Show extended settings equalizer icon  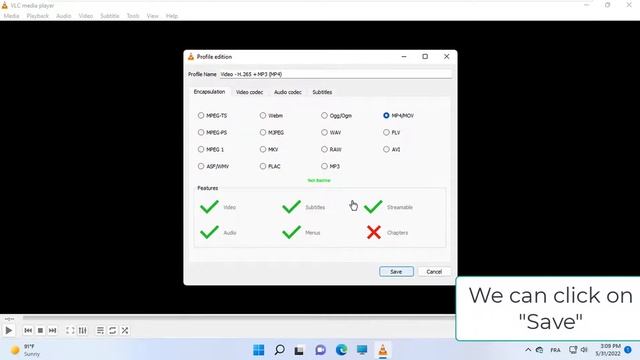pyautogui.click(x=82, y=330)
